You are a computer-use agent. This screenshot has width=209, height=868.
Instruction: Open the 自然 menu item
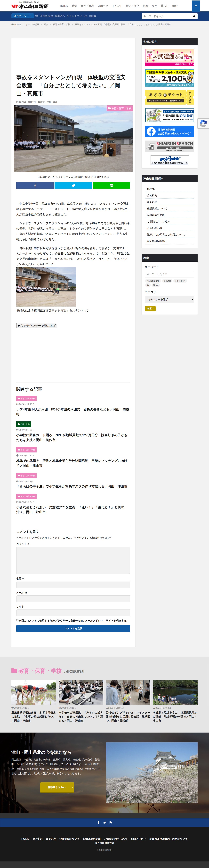coord(145,6)
